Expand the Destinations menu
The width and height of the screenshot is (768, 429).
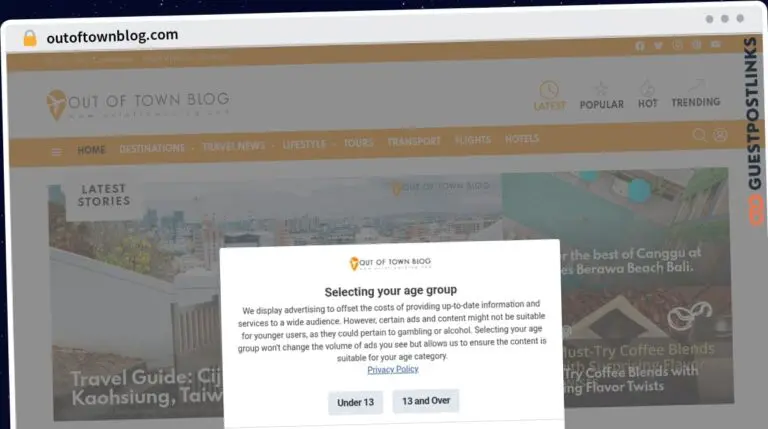152,148
